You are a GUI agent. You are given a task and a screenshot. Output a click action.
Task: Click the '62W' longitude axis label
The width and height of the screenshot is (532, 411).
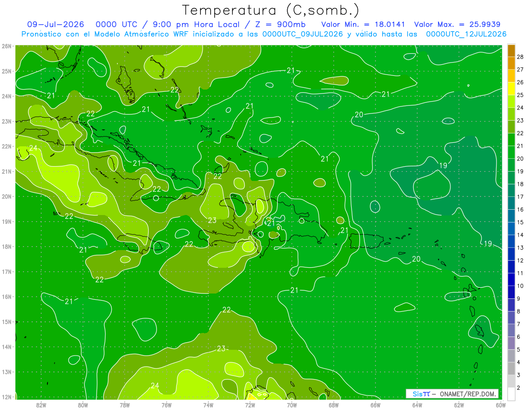point(459,405)
